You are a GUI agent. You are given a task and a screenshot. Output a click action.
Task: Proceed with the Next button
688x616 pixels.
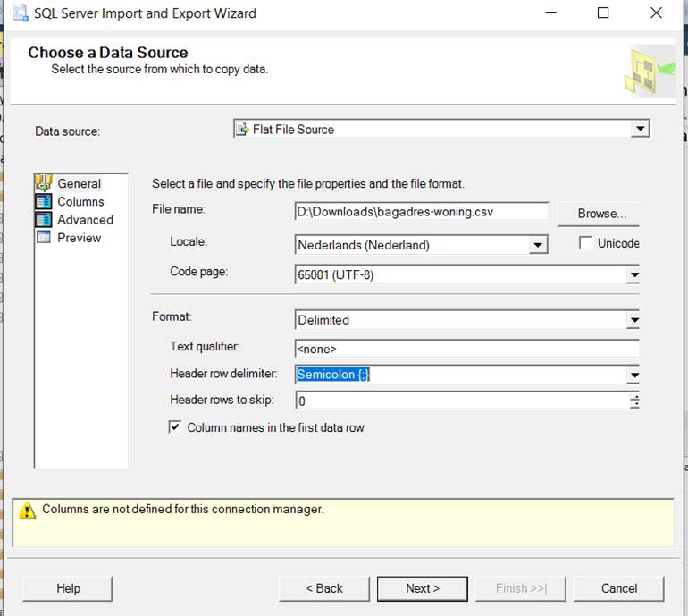pos(422,588)
